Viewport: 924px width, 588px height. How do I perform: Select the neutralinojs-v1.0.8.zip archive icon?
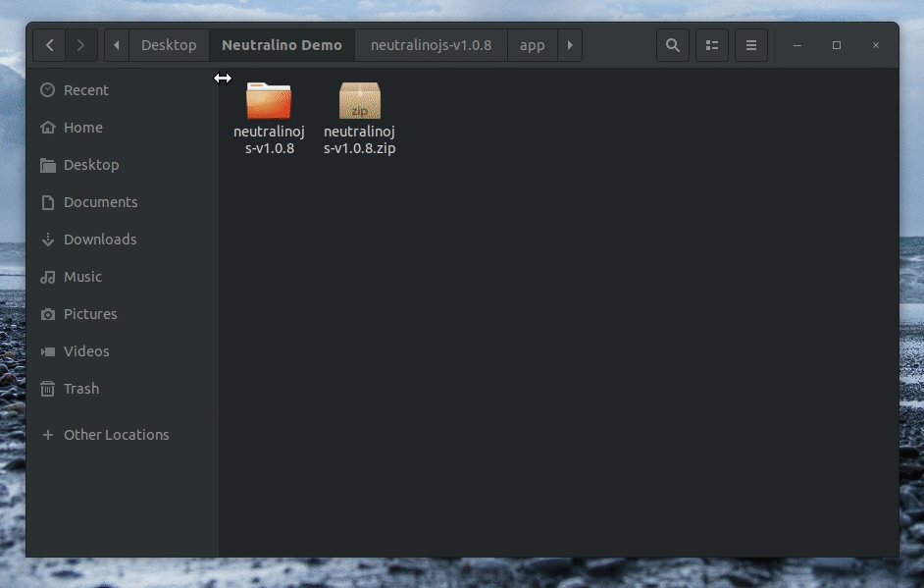359,101
